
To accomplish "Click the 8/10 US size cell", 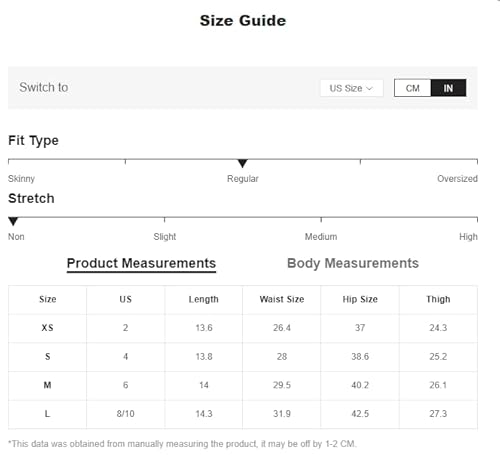I will 125,414.
